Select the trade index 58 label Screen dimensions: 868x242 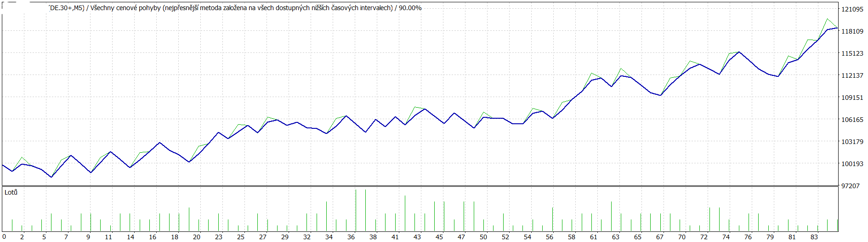572,237
